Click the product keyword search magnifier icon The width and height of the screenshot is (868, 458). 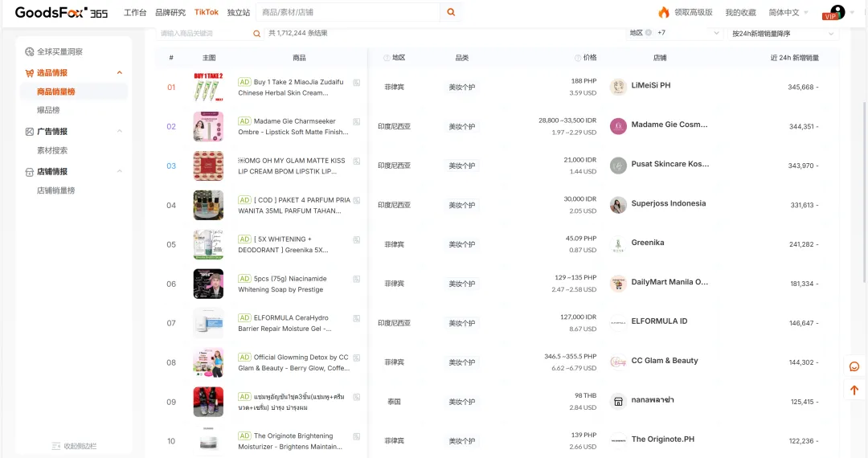257,34
